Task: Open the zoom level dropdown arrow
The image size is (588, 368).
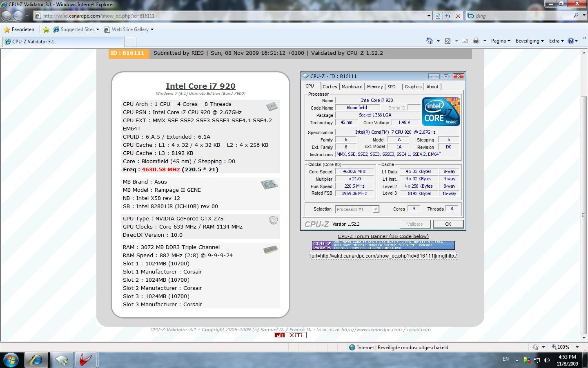Action: 577,347
